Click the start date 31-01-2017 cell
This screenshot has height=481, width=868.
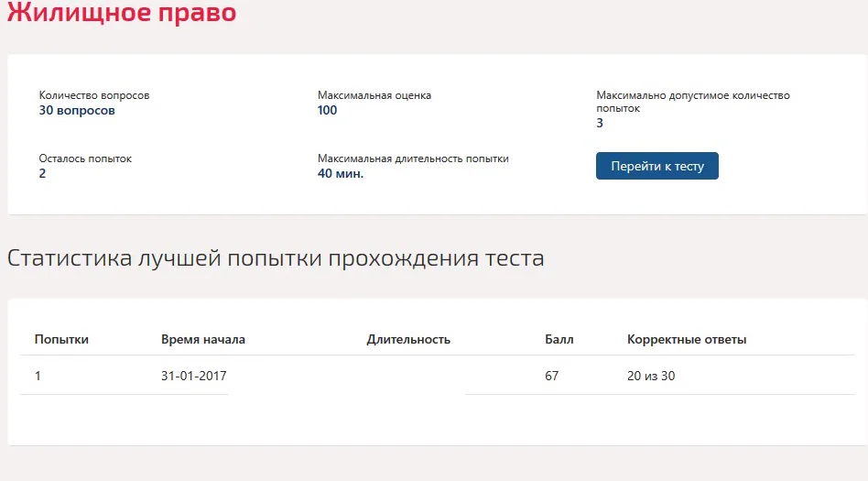pos(194,376)
